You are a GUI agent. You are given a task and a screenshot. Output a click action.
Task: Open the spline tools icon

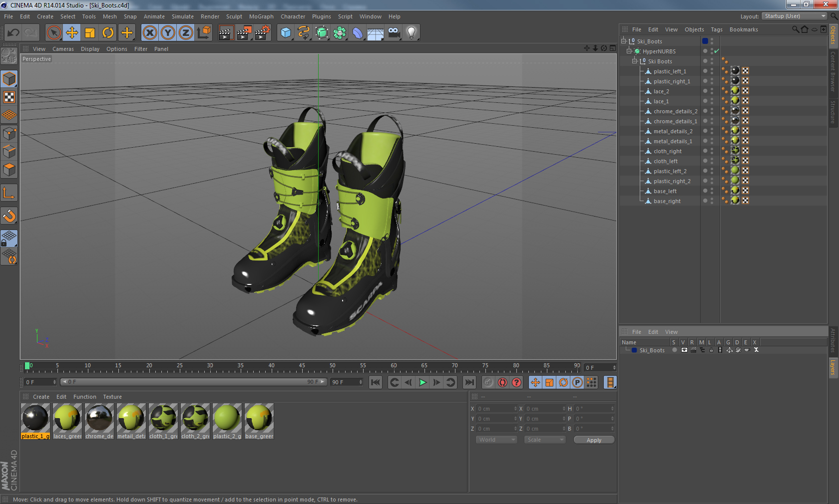click(x=304, y=33)
